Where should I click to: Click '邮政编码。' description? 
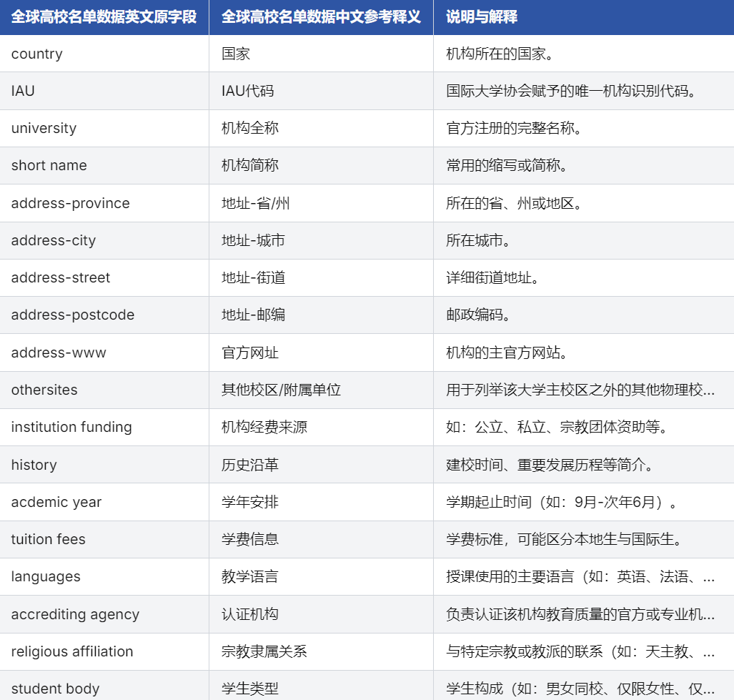coord(478,315)
